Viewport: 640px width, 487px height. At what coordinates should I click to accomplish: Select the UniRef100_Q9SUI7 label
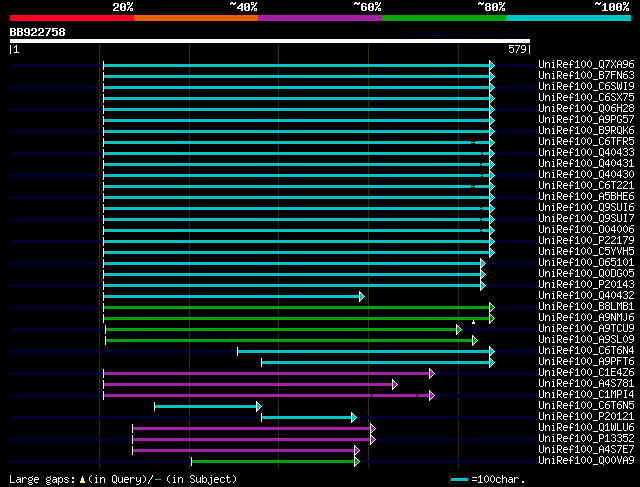587,218
